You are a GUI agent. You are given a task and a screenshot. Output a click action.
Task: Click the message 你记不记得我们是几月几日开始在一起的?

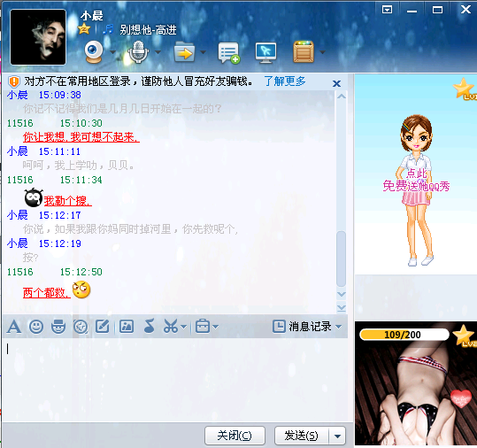[122, 109]
